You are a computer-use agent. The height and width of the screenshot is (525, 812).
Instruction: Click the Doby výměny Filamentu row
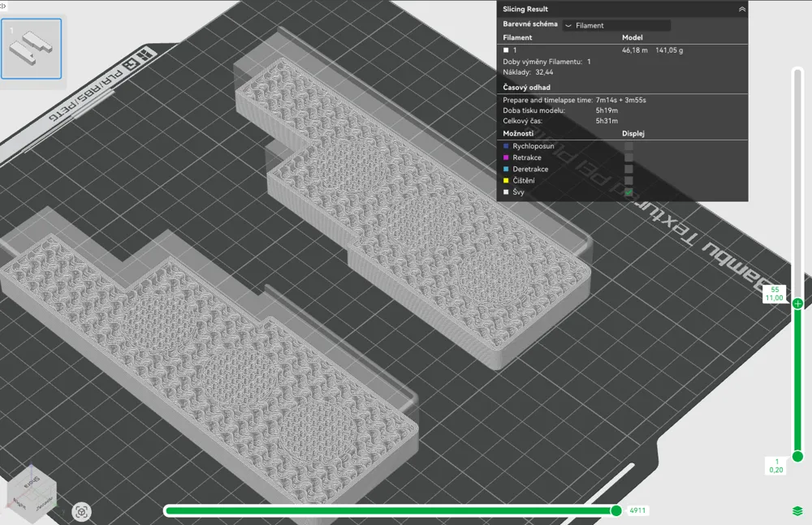[x=546, y=62]
